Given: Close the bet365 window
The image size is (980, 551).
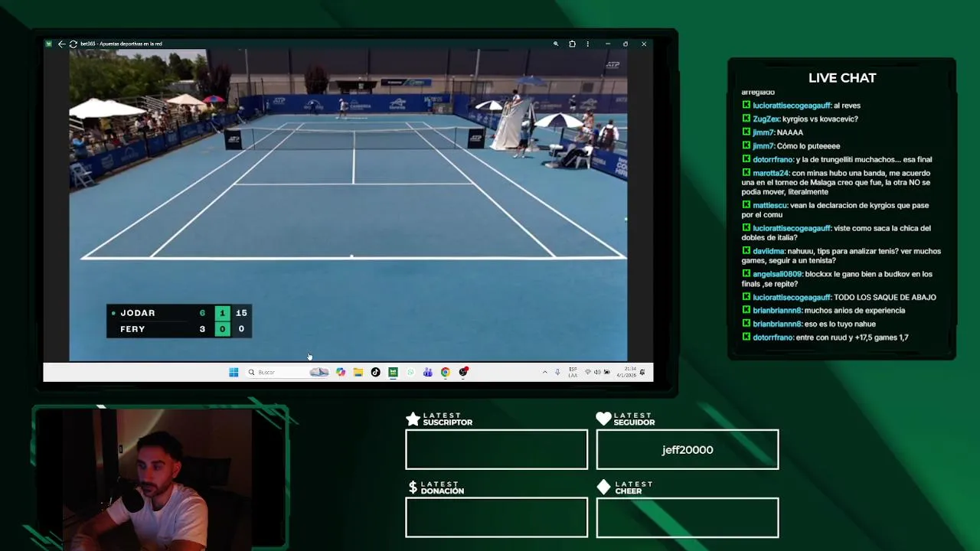Looking at the screenshot, I should pos(644,44).
